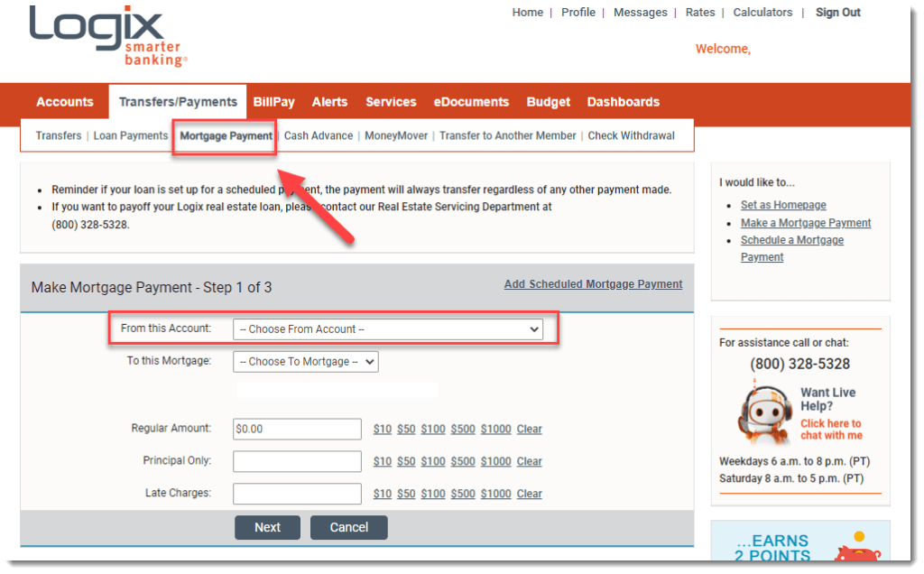The image size is (924, 574).
Task: Click the Earns 2 Points promo banner
Action: (x=800, y=541)
